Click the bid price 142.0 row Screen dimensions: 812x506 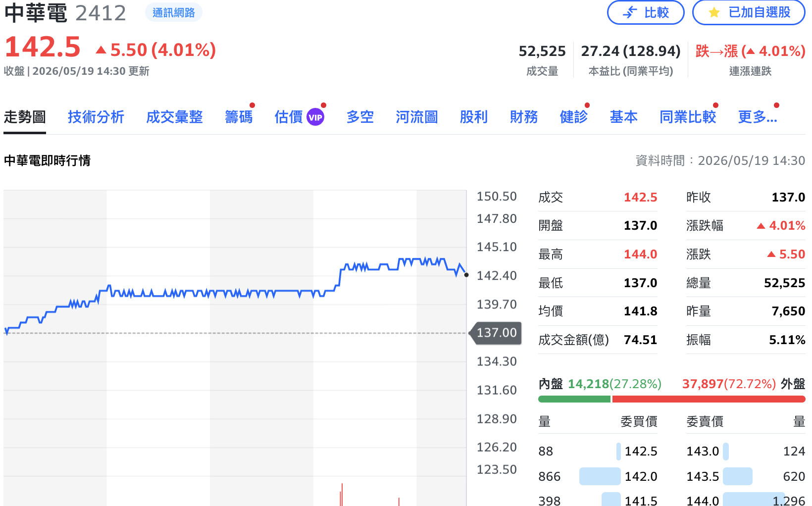coord(598,476)
